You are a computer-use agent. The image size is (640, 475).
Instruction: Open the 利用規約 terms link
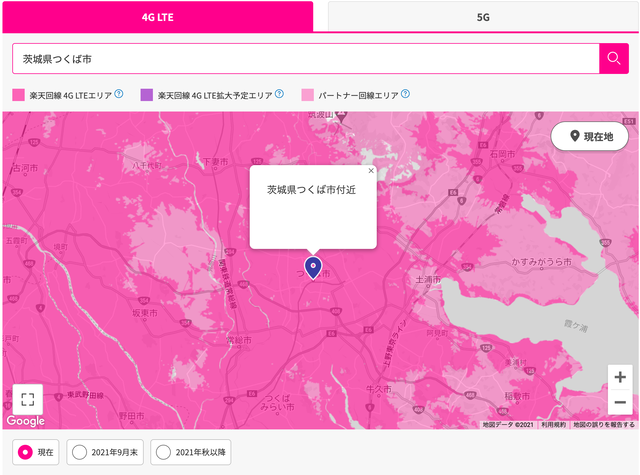(553, 425)
